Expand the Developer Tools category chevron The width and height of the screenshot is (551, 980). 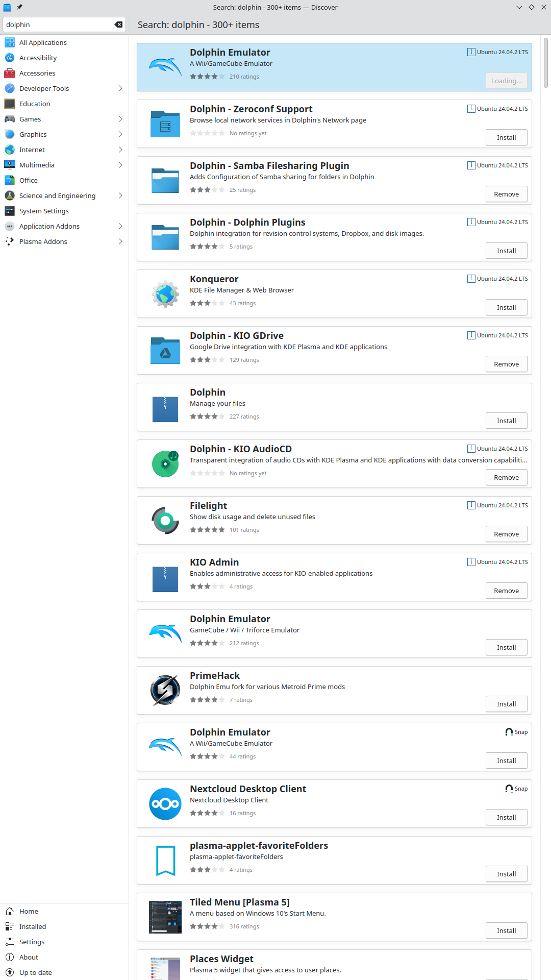point(120,88)
